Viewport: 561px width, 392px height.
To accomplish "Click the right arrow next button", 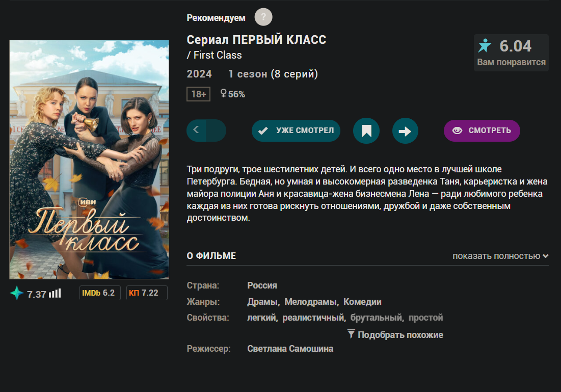I will pos(405,131).
